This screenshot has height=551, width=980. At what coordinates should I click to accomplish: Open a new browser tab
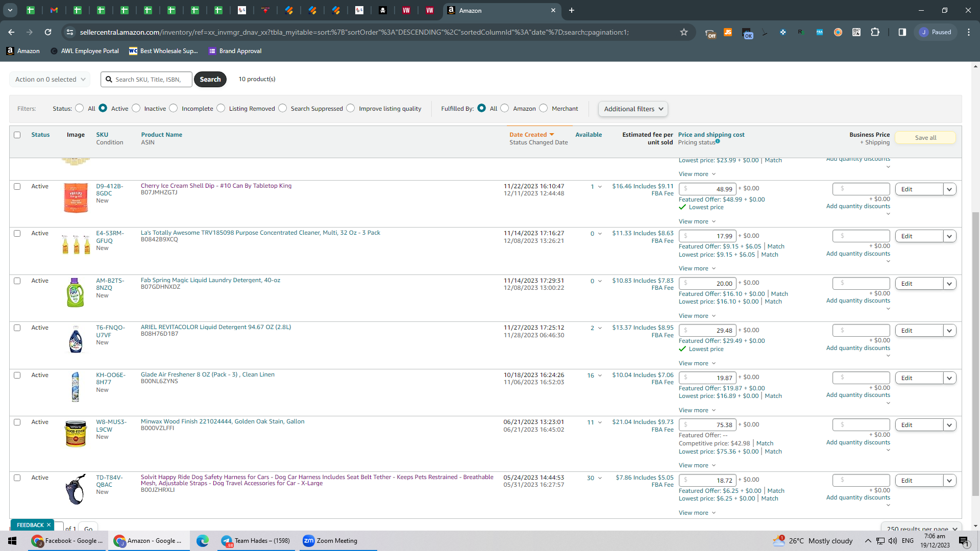coord(572,10)
